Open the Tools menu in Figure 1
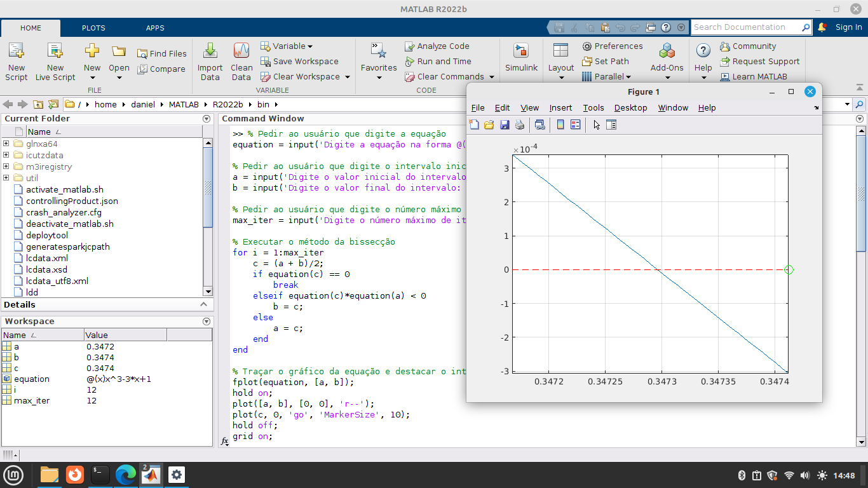Image resolution: width=868 pixels, height=488 pixels. pyautogui.click(x=593, y=107)
